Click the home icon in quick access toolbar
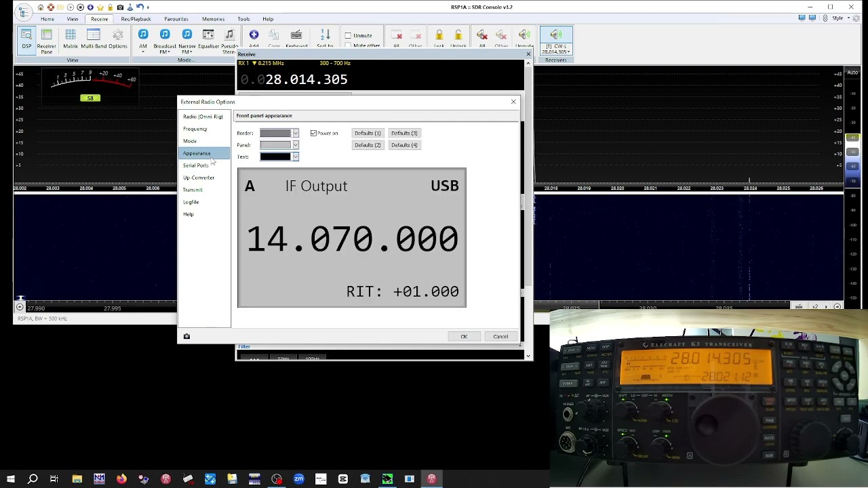This screenshot has height=488, width=868. (x=41, y=7)
